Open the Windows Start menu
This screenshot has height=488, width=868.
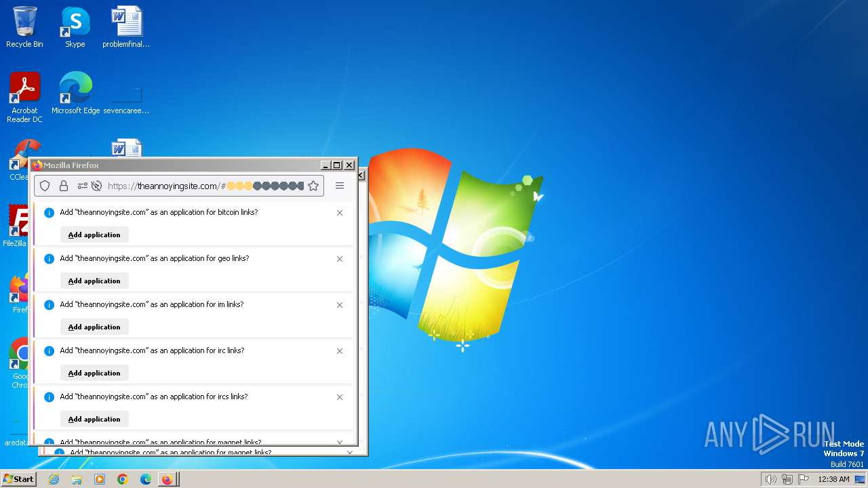(18, 479)
